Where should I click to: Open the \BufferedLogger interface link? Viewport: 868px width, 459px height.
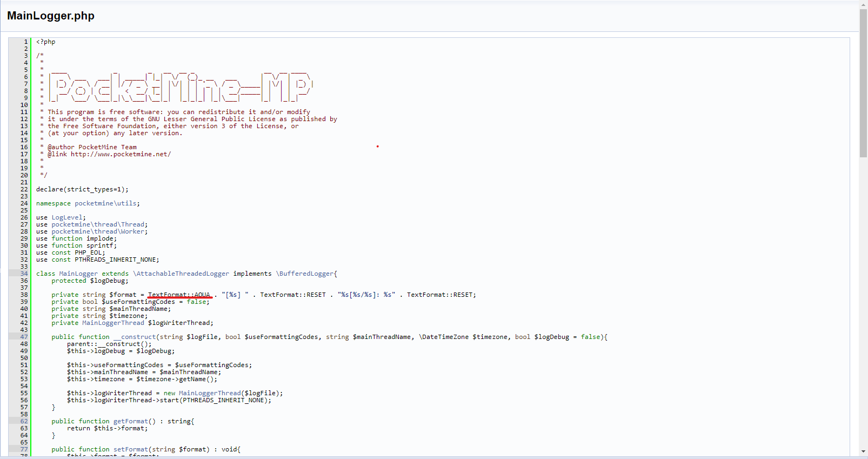point(305,274)
